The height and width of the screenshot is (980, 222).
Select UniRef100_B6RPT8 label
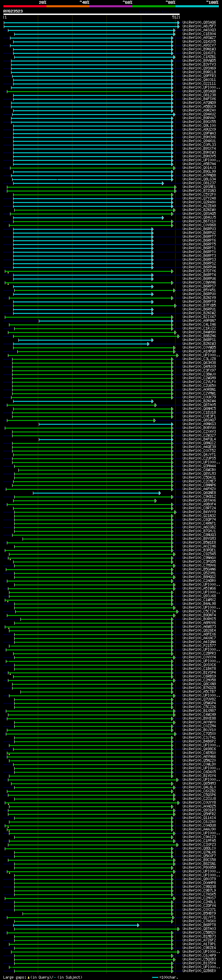pyautogui.click(x=199, y=924)
